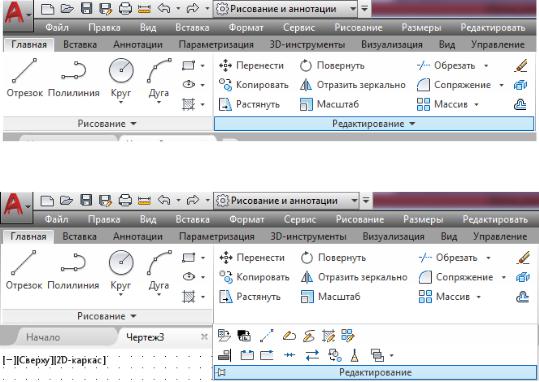Click the [2D-каркас] visual style label
The height and width of the screenshot is (382, 539).
80,360
